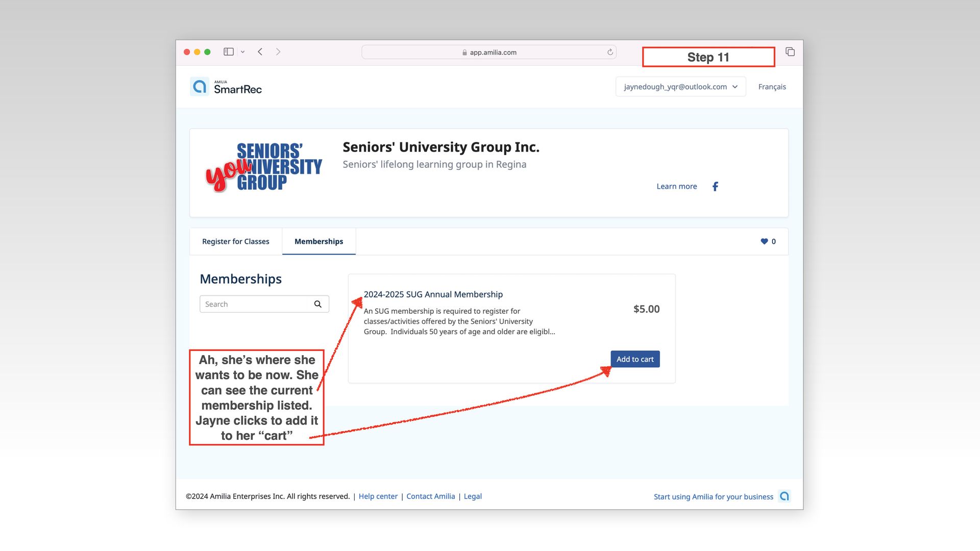Open the Contact Amilia footer link
Image resolution: width=980 pixels, height=551 pixels.
tap(430, 496)
